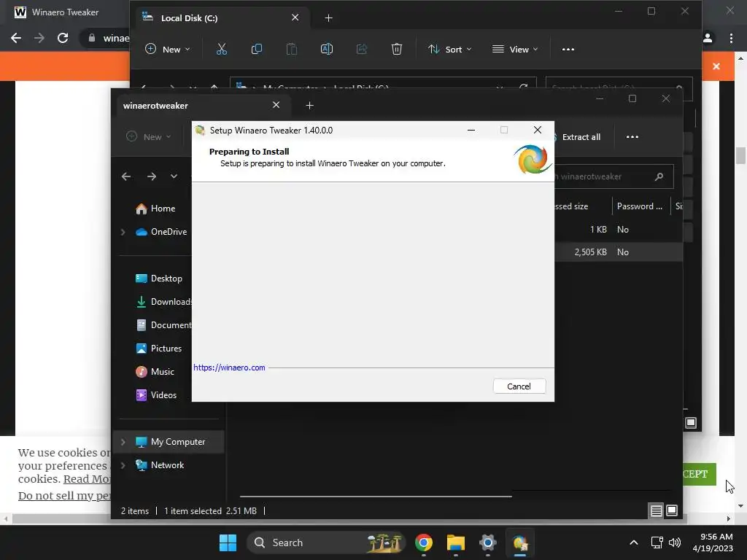The height and width of the screenshot is (560, 747).
Task: Click the Share icon in Local Disk toolbar
Action: 362,49
